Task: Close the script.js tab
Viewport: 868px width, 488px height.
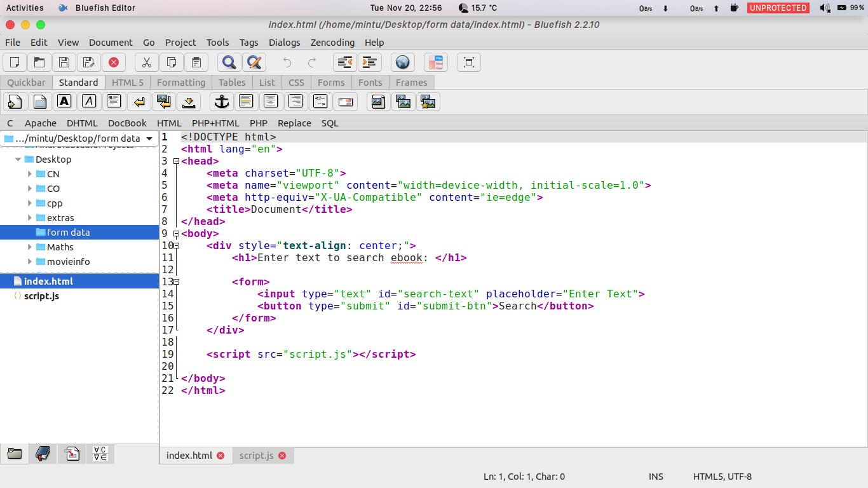Action: coord(282,456)
